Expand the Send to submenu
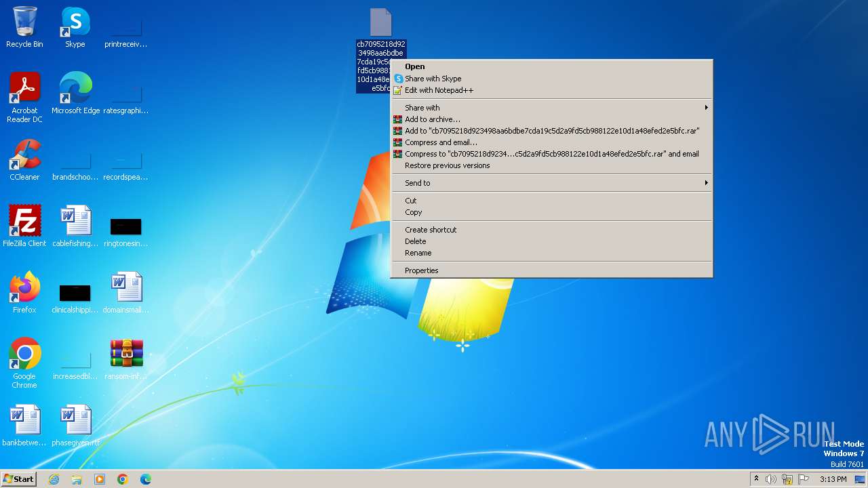Viewport: 868px width, 488px height. click(552, 183)
